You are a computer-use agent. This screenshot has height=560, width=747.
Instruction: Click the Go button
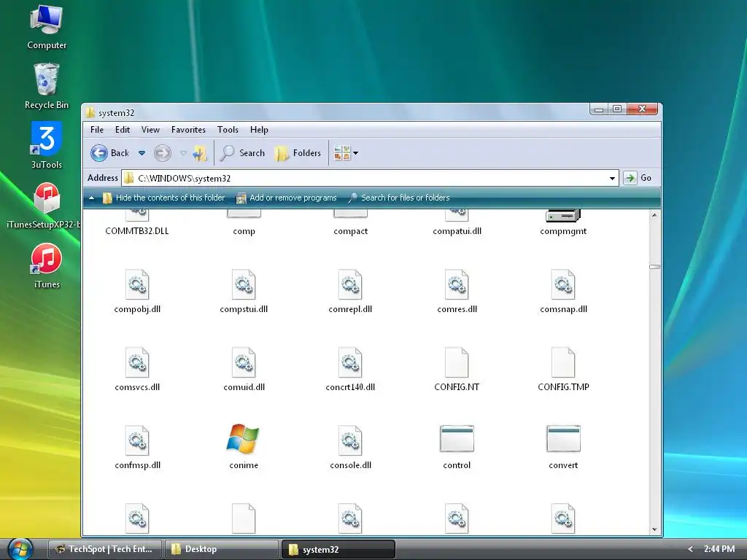tap(638, 178)
